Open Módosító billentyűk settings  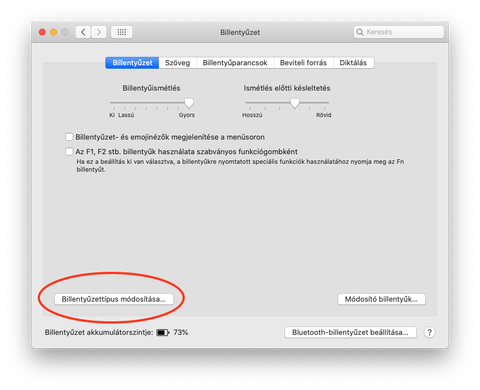(x=381, y=299)
